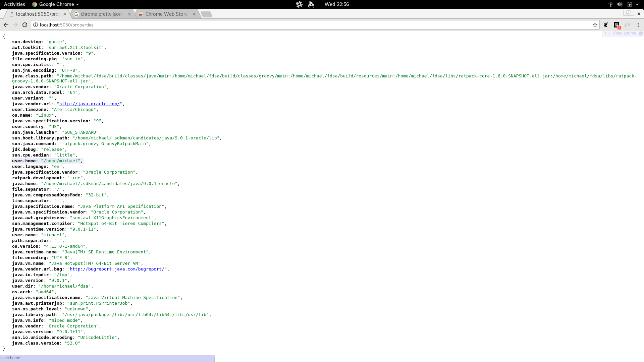
Task: Click the "mixed mode" value
Action: click(x=65, y=320)
